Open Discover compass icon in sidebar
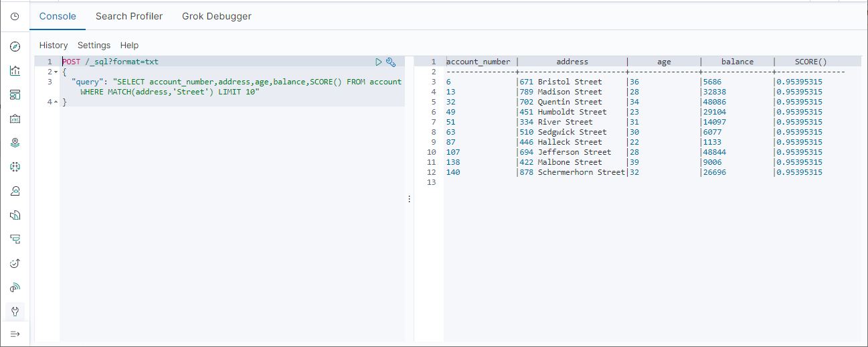 tap(15, 46)
